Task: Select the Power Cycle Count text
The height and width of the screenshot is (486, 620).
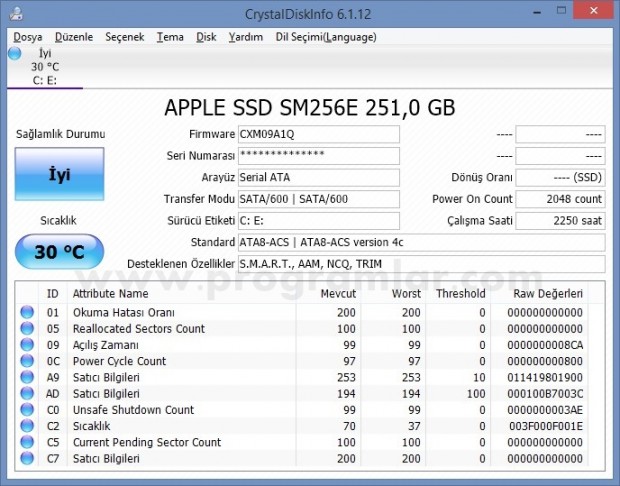Action: (119, 361)
